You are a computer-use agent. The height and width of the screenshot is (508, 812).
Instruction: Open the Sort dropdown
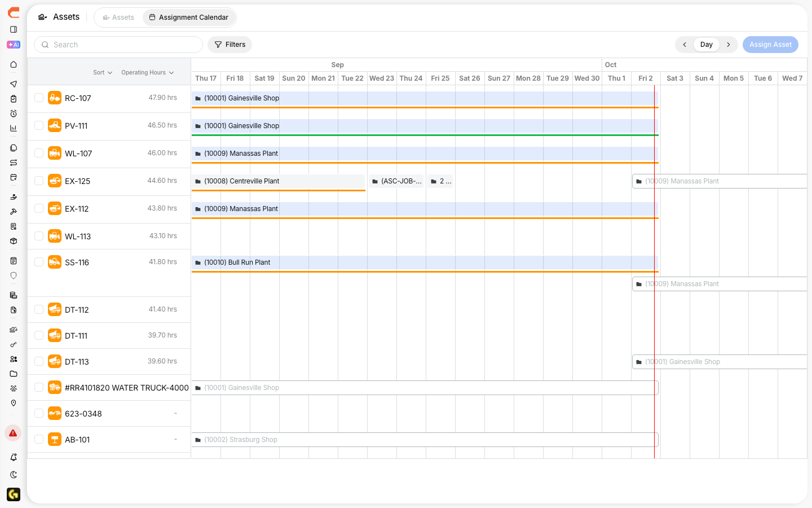click(103, 72)
